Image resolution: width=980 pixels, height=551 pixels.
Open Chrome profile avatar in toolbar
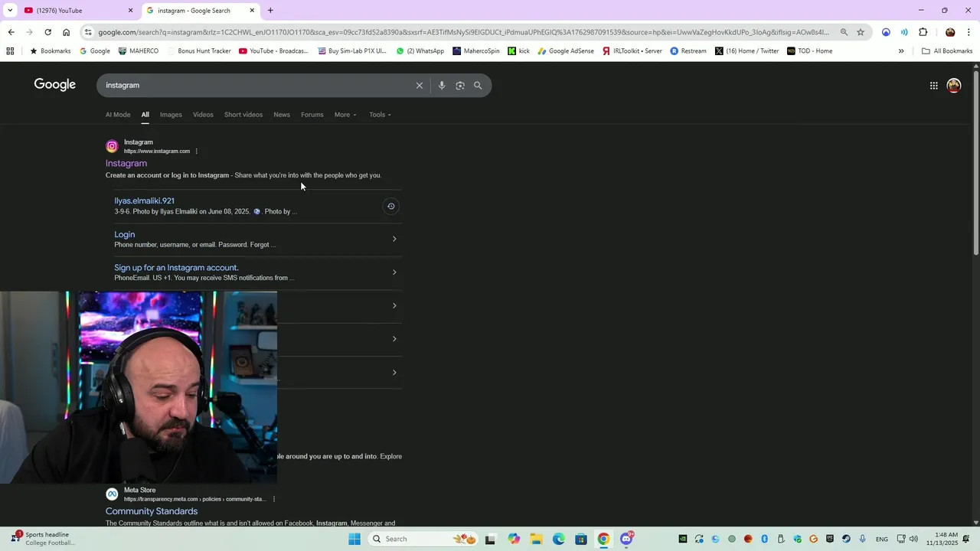(x=950, y=32)
